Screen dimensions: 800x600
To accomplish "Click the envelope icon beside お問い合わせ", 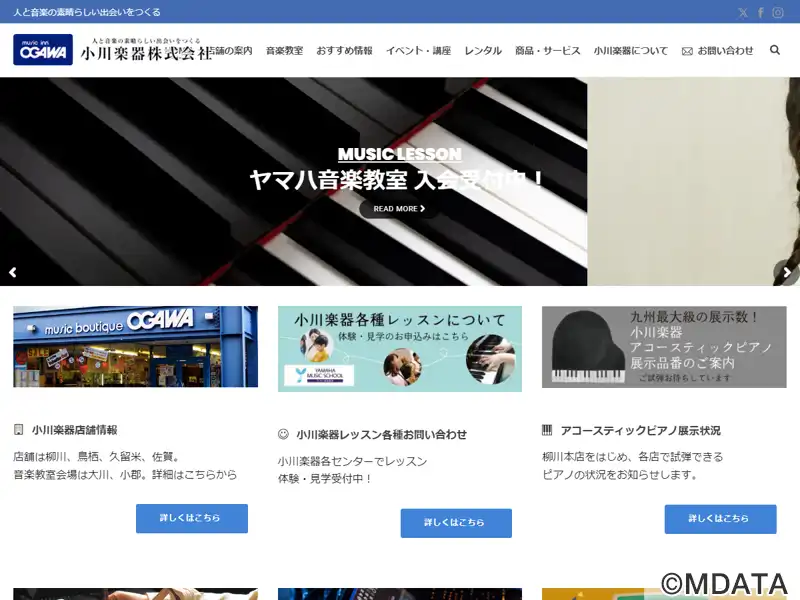I will click(x=687, y=51).
